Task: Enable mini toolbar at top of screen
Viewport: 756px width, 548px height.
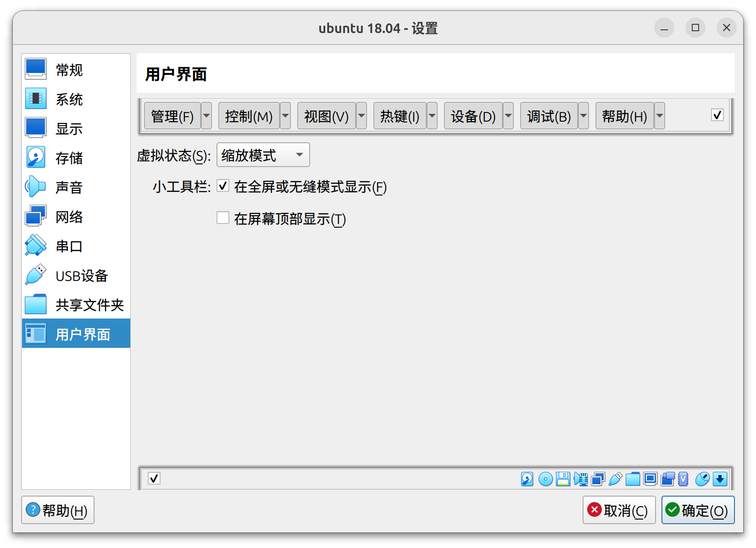Action: pyautogui.click(x=223, y=218)
